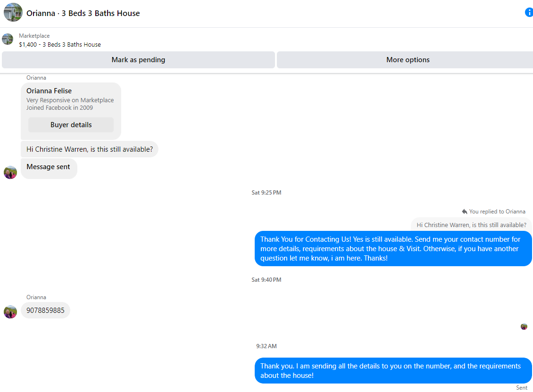The image size is (533, 392).
Task: Click the house listing avatar in header
Action: (x=13, y=13)
